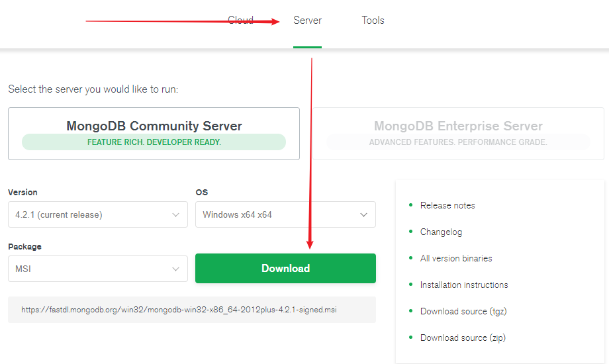Click the "FEATURE RICH. DEVELOPER READY." badge
This screenshot has width=609, height=364.
point(154,142)
